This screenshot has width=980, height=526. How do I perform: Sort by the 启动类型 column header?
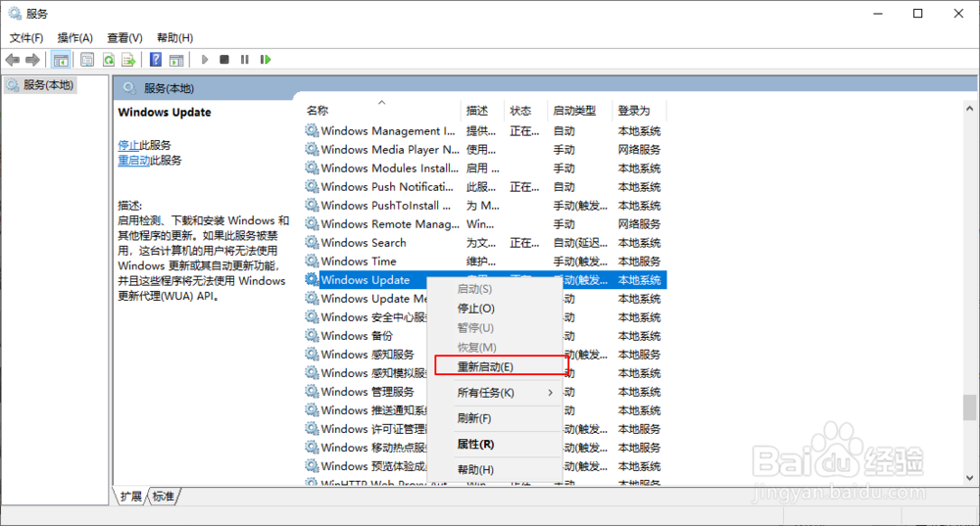click(x=579, y=110)
